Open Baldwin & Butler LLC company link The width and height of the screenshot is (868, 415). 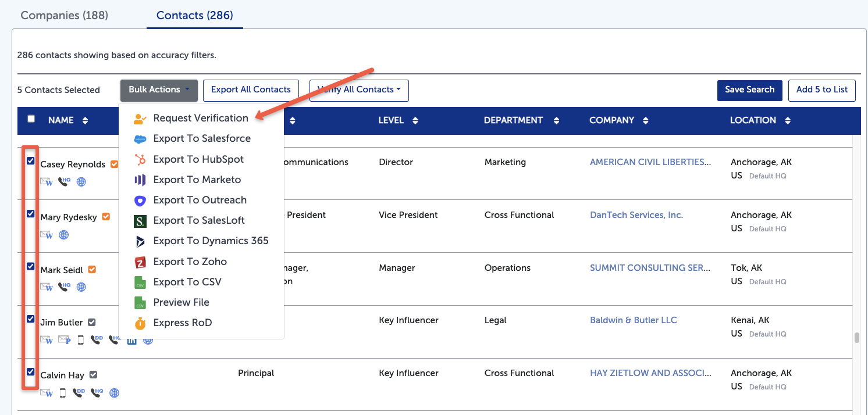pyautogui.click(x=634, y=320)
